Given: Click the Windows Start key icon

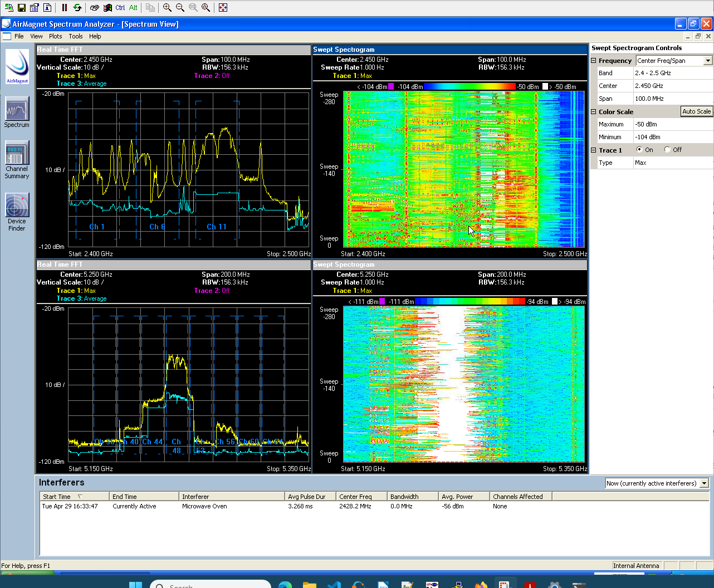Looking at the screenshot, I should click(107, 8).
